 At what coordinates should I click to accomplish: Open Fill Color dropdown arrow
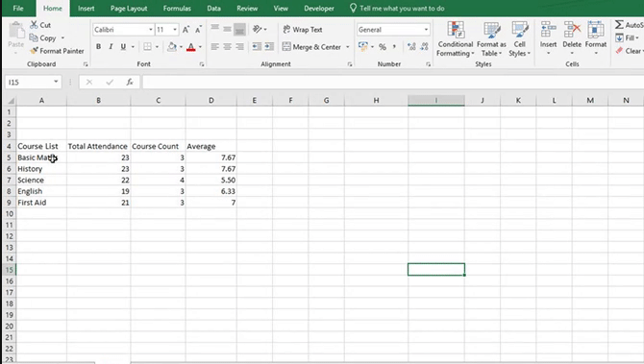[181, 47]
